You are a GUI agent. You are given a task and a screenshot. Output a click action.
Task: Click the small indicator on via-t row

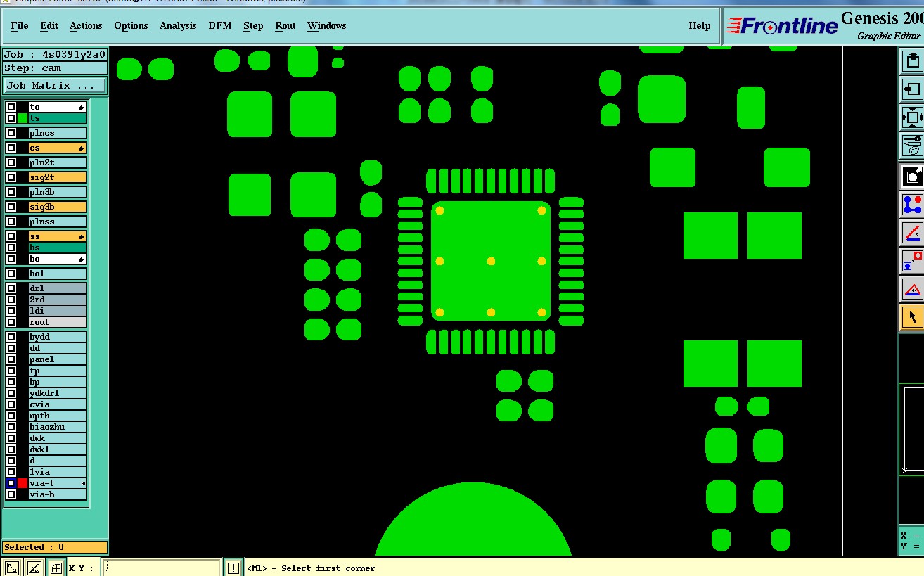point(83,483)
